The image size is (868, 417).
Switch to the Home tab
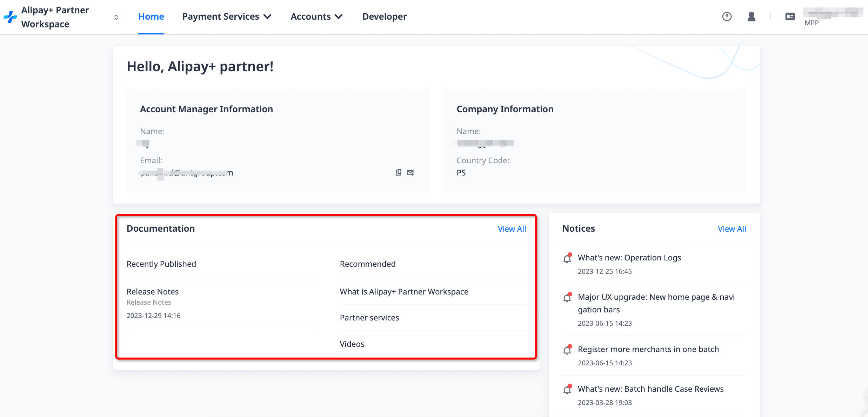[x=151, y=16]
